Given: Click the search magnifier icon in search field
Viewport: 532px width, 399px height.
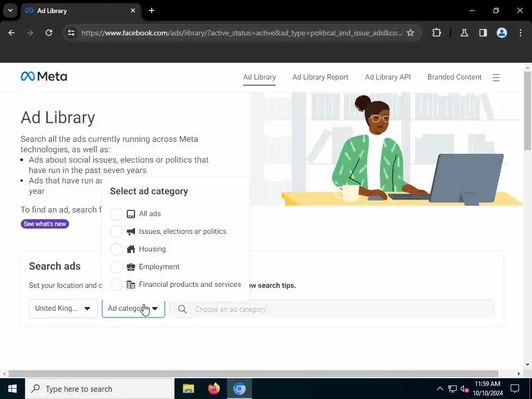Looking at the screenshot, I should click(x=182, y=310).
